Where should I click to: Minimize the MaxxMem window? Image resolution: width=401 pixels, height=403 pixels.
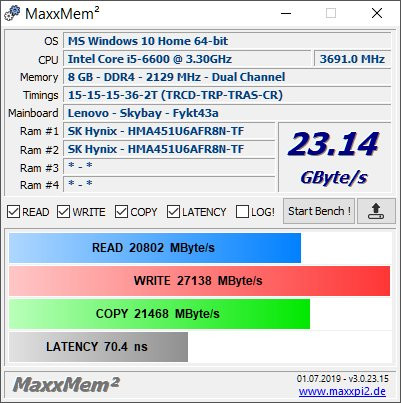(286, 13)
